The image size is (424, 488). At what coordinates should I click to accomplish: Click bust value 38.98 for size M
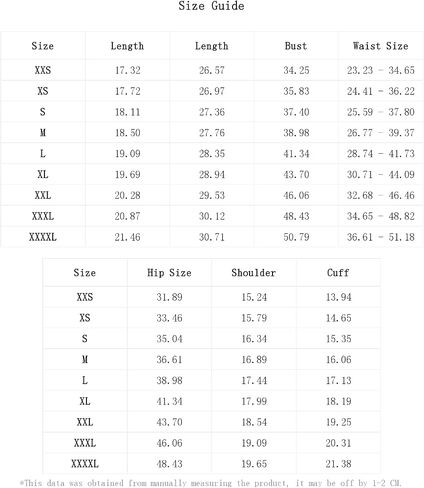[296, 133]
